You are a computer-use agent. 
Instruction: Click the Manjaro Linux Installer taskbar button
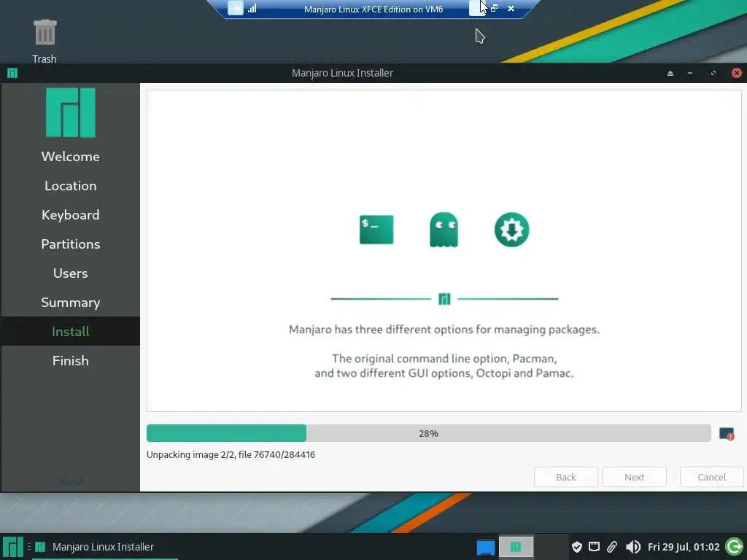tap(104, 547)
